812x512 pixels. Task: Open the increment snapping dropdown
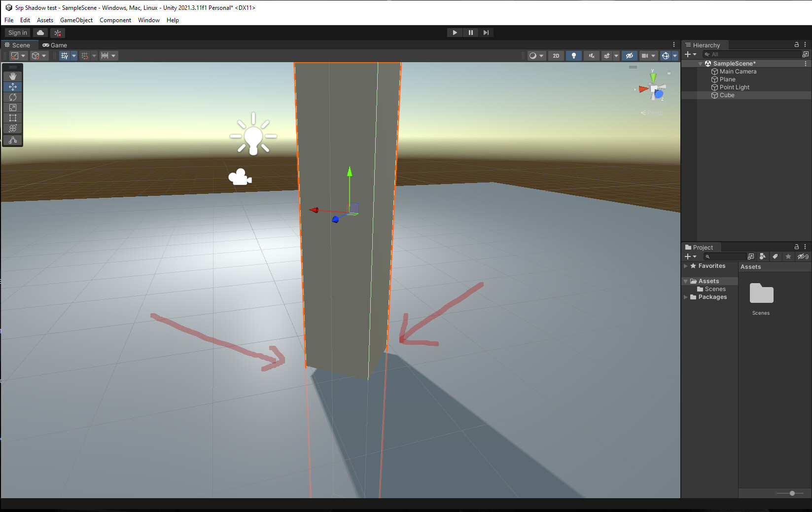108,56
